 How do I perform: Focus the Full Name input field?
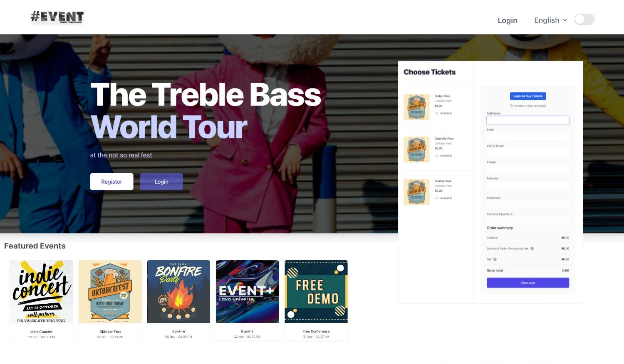coord(528,120)
